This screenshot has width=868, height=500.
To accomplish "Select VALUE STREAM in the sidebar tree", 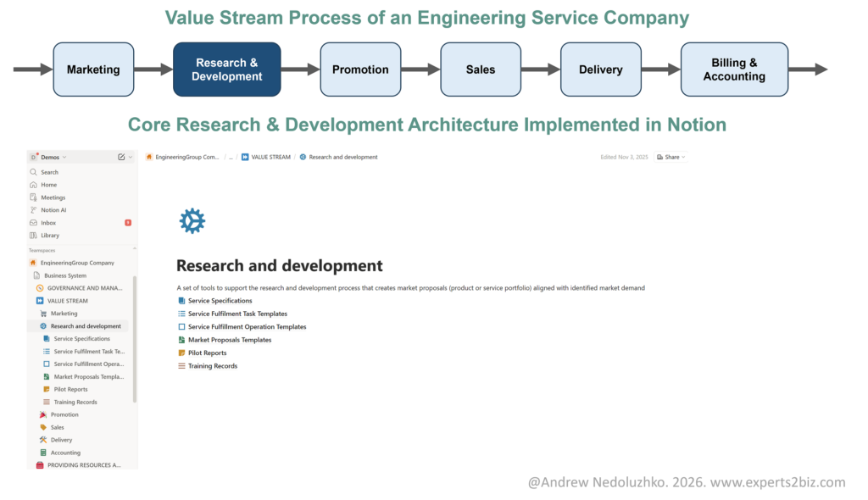I will coord(67,301).
